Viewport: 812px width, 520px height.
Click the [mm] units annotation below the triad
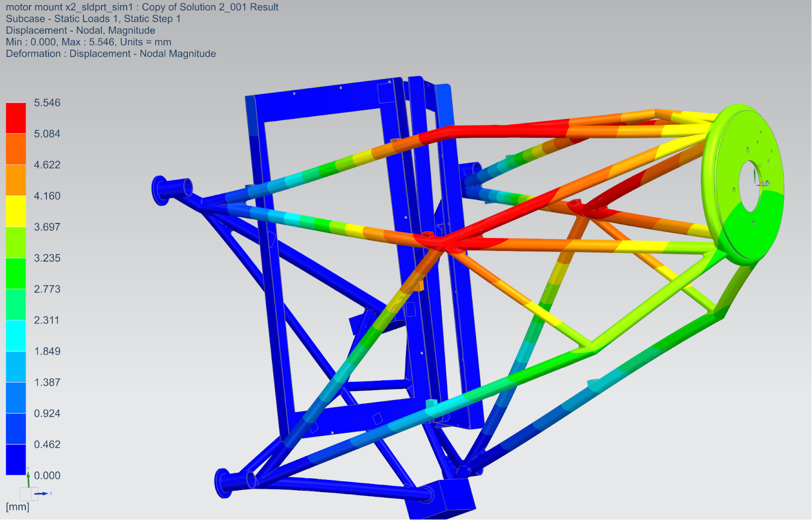(19, 506)
